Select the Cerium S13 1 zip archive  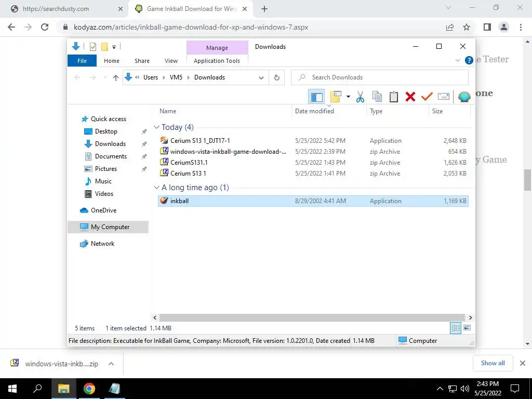pos(313,174)
